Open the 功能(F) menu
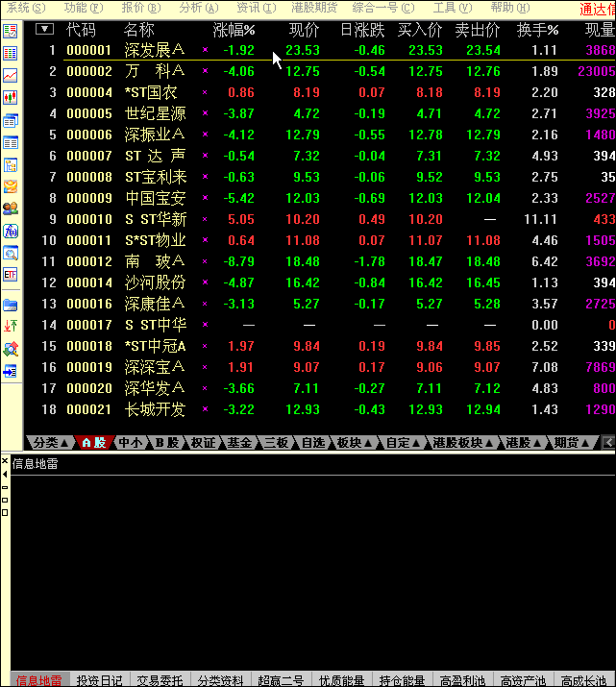616x687 pixels. coord(84,8)
